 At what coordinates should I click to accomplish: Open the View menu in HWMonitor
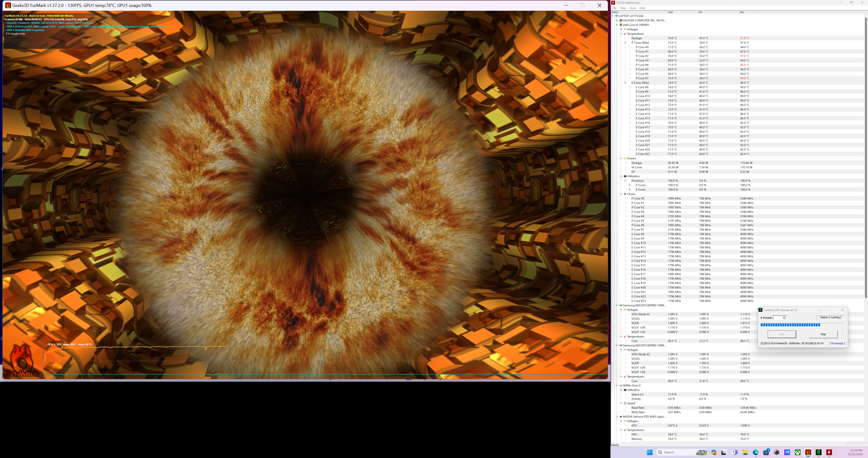pyautogui.click(x=623, y=8)
